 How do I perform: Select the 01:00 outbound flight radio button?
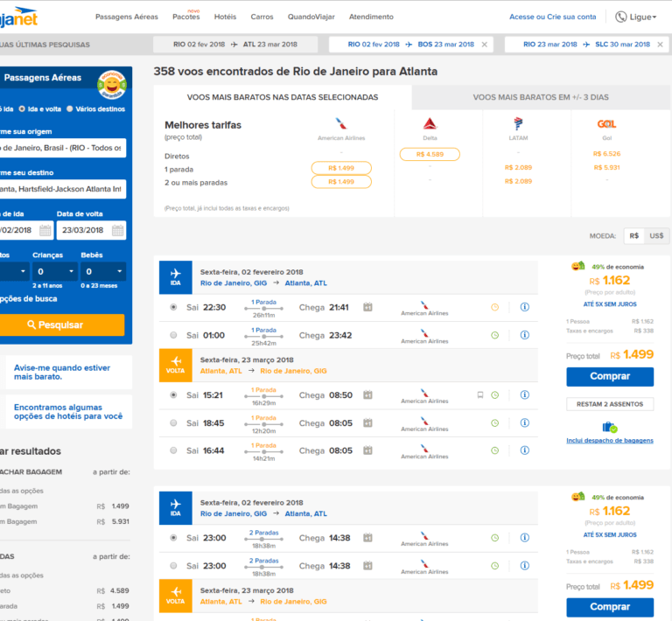tap(173, 335)
